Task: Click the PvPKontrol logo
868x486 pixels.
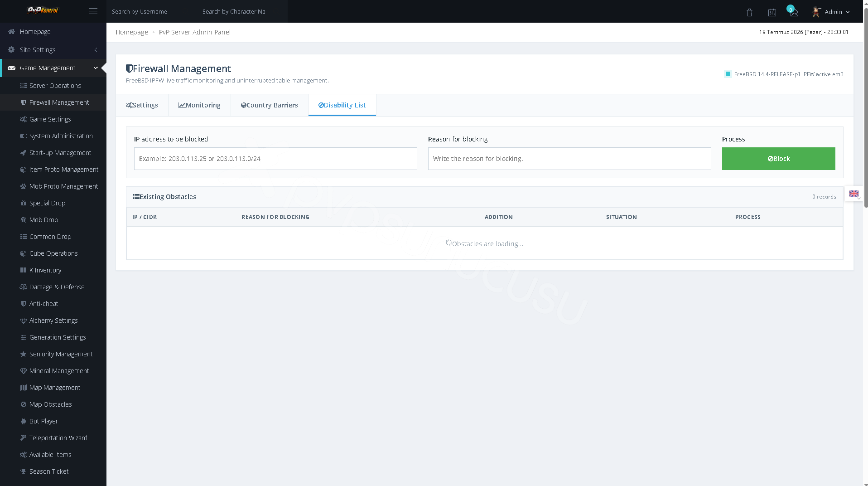Action: 43,10
